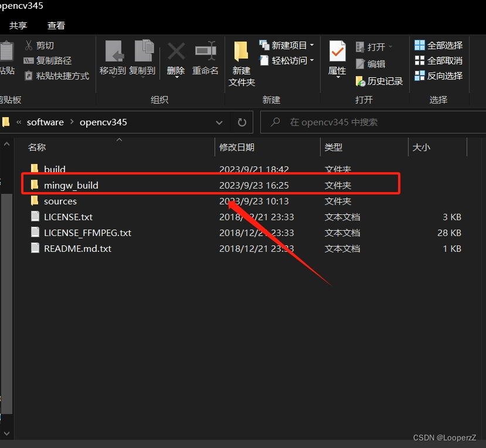Click Select all (全部选择)
Viewport: 486px width, 448px height.
[x=439, y=46]
